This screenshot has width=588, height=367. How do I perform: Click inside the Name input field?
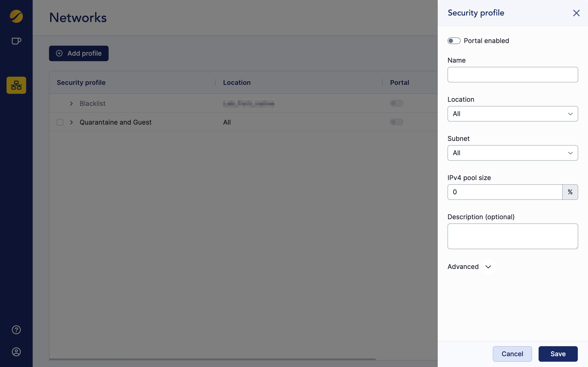pyautogui.click(x=512, y=74)
